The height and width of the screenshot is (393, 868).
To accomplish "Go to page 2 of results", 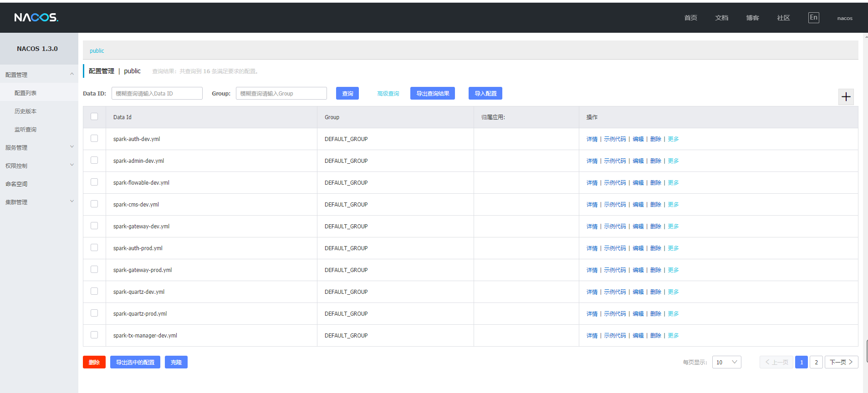I will (816, 362).
